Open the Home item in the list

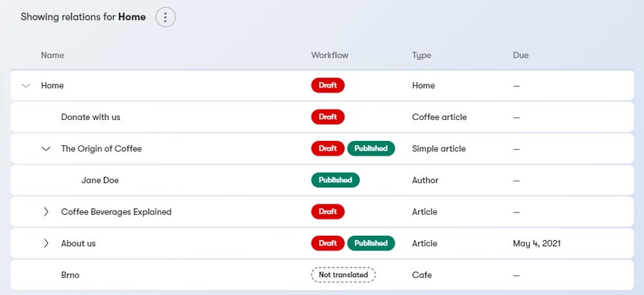(52, 85)
